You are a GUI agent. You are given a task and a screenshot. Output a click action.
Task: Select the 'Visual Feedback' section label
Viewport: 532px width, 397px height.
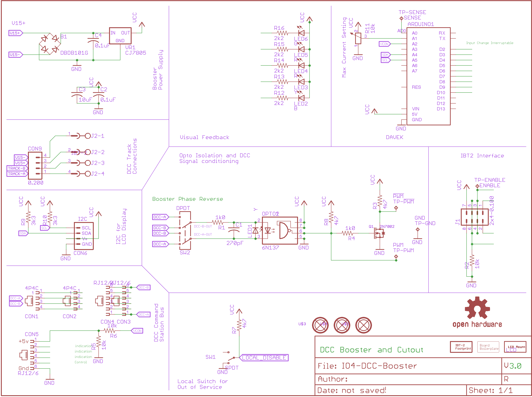204,137
